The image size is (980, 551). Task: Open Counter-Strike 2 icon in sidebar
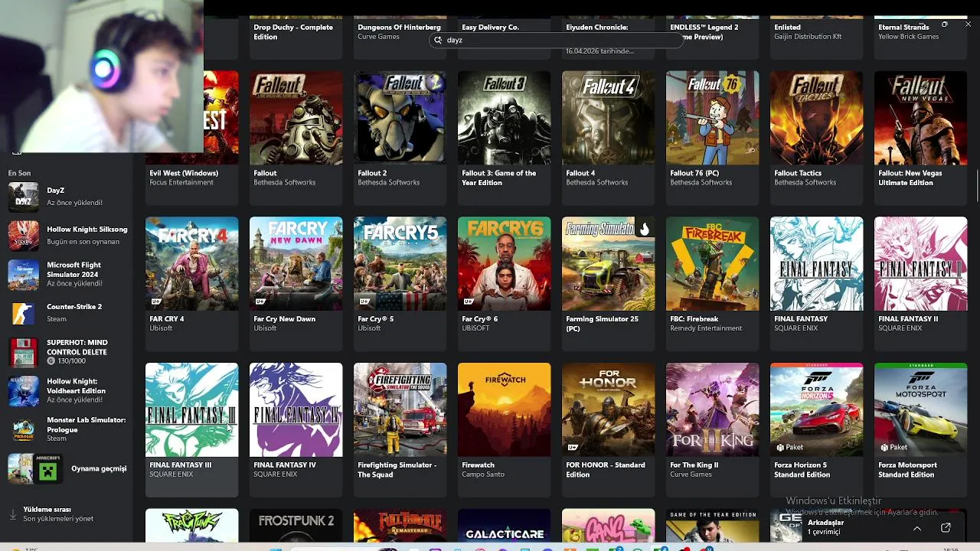click(x=23, y=313)
